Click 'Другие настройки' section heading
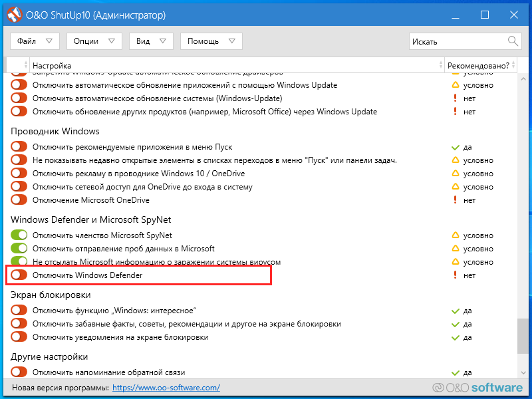 pyautogui.click(x=49, y=356)
